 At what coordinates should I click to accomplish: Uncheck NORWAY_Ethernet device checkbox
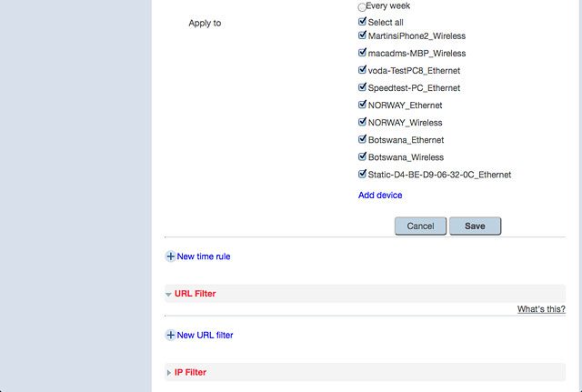tap(362, 105)
